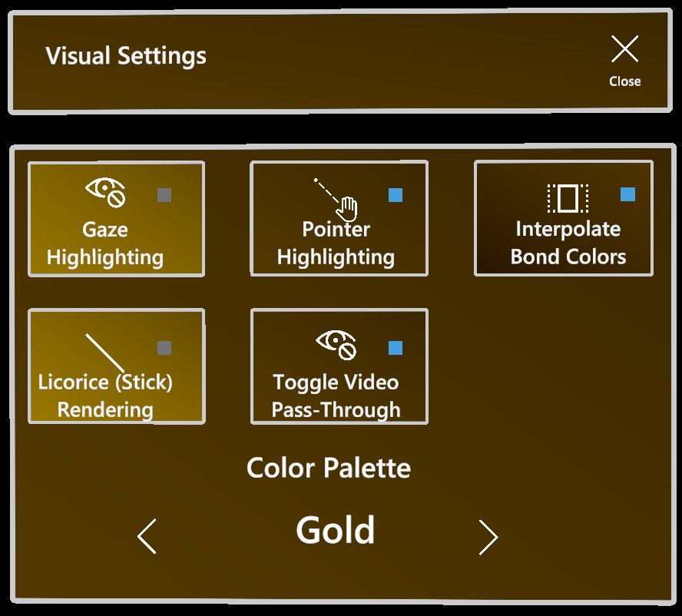
Task: Activate the Licorice (Stick) Rendering button
Action: tap(116, 366)
